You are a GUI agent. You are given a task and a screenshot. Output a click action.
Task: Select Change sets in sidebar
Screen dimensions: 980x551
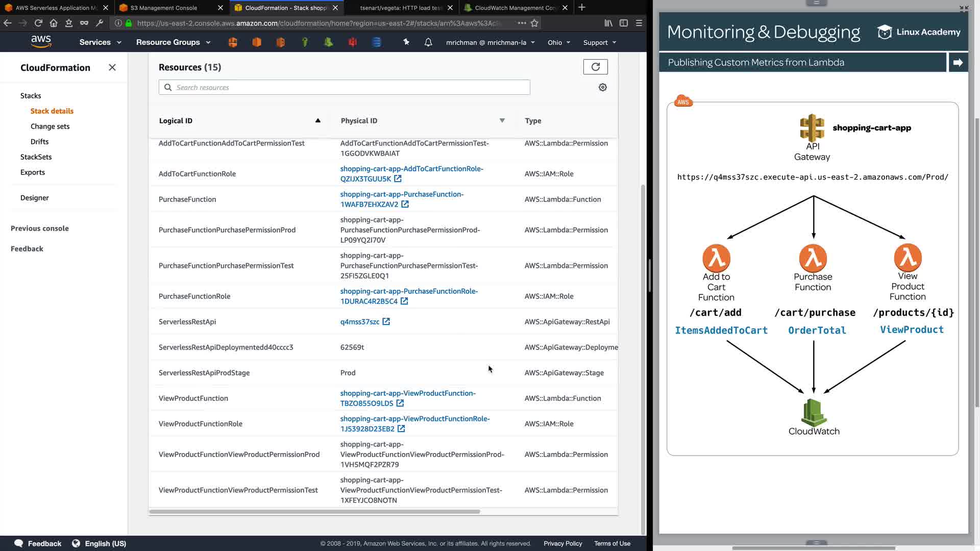click(x=50, y=127)
